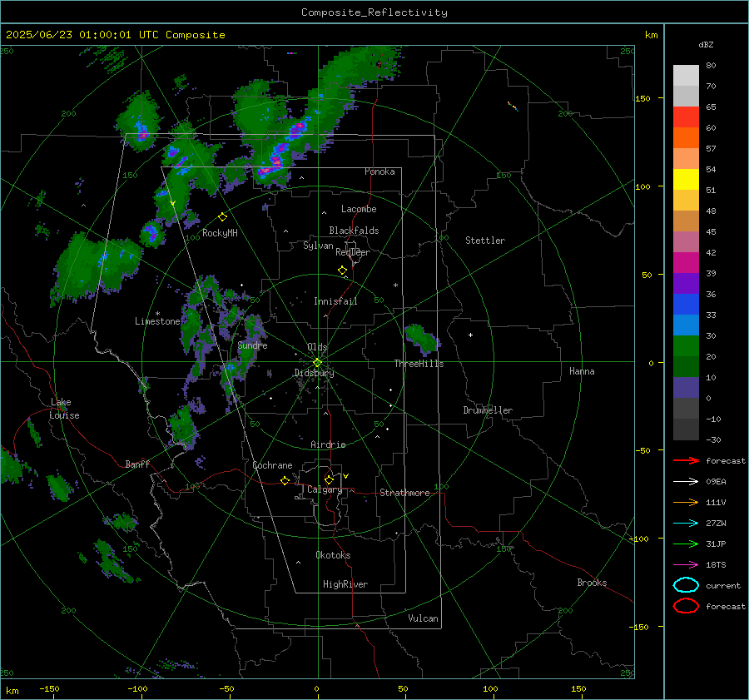
Task: Click the orange 60-57 dBZ swatch
Action: (686, 137)
